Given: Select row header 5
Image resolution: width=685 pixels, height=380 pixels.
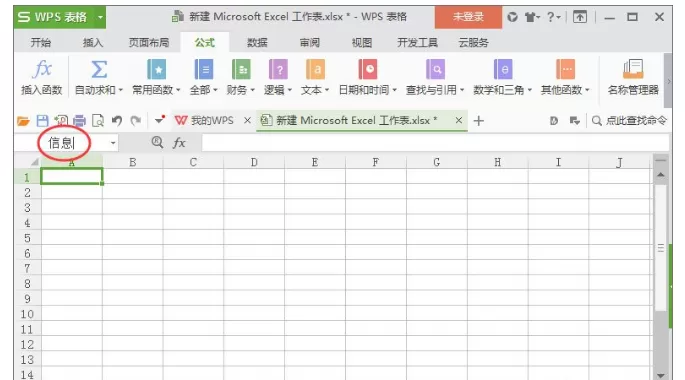Looking at the screenshot, I should pos(27,238).
